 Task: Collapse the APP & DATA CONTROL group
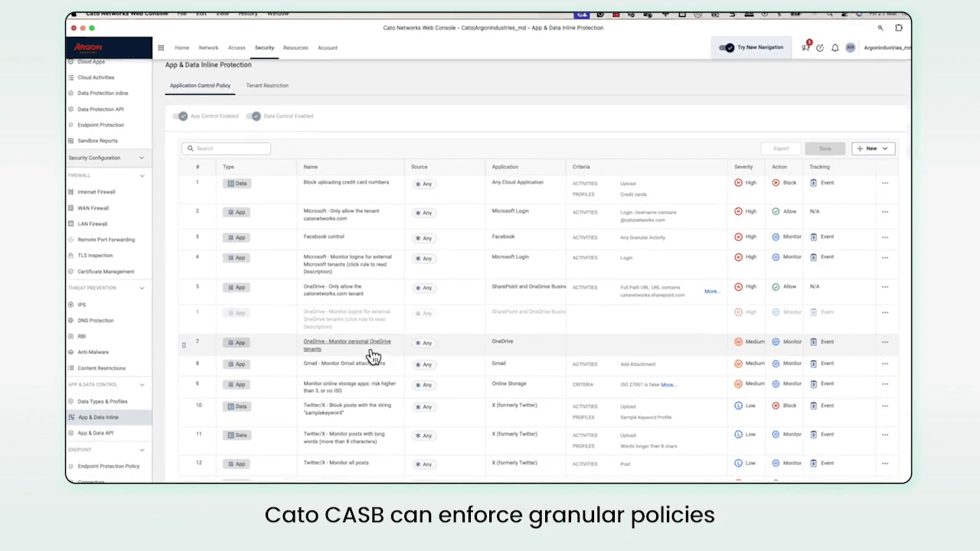[142, 385]
